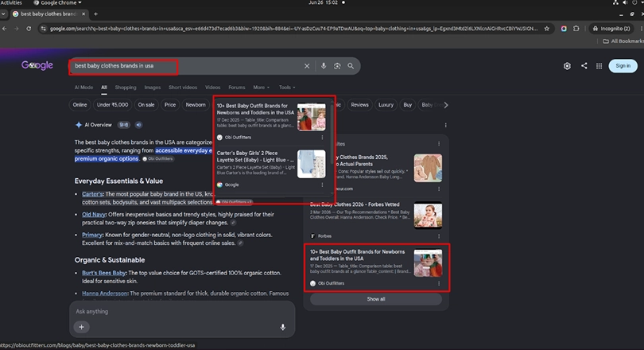Open the Carter's link
644x350 pixels.
tap(92, 194)
